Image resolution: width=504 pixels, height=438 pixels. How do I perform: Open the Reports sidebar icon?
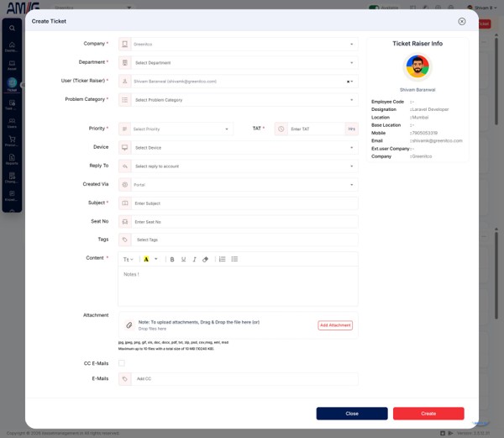[x=12, y=159]
